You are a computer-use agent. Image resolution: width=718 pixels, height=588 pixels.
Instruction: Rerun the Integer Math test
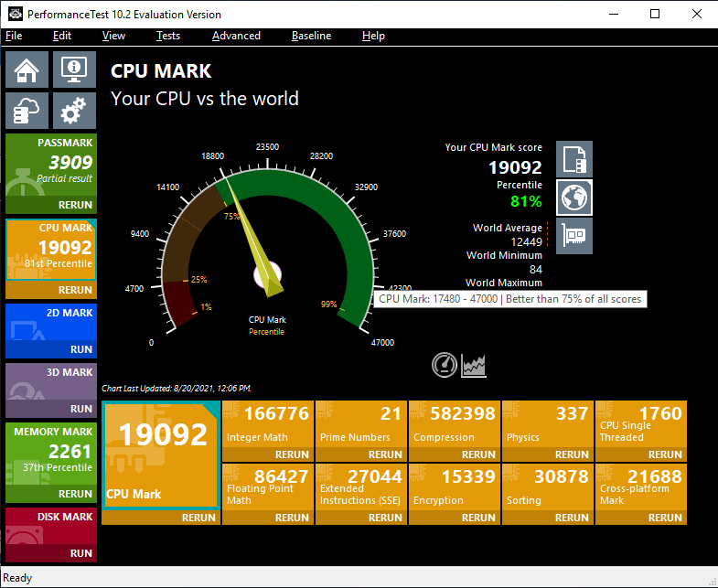pyautogui.click(x=292, y=454)
